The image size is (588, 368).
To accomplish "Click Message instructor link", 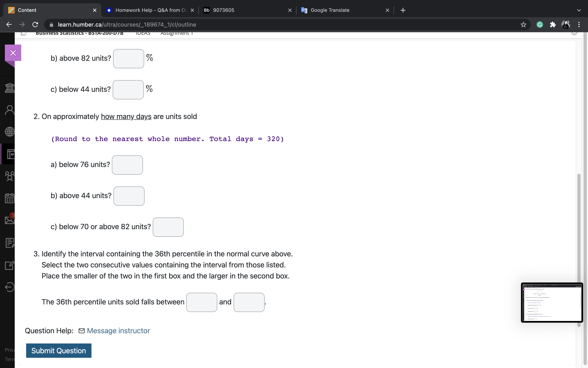I will 119,331.
